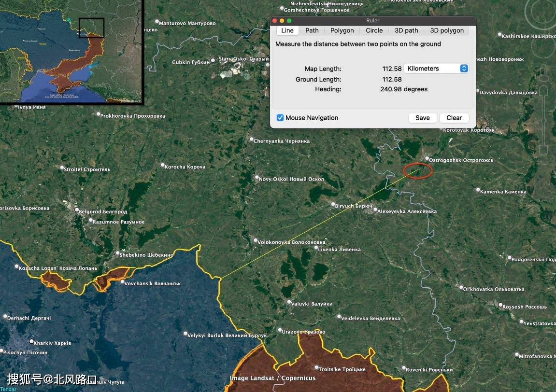The height and width of the screenshot is (392, 556).
Task: Click the Prokhorovka placemark dot
Action: click(x=98, y=114)
